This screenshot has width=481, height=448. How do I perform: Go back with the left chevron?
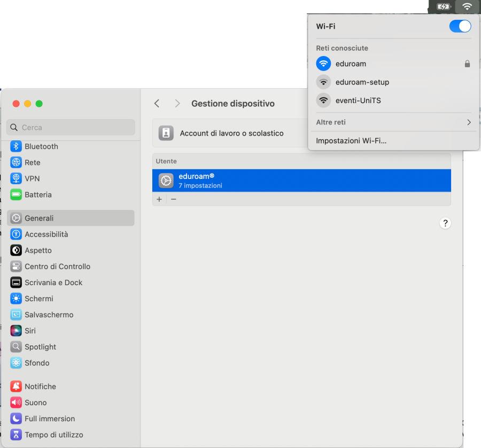[157, 104]
